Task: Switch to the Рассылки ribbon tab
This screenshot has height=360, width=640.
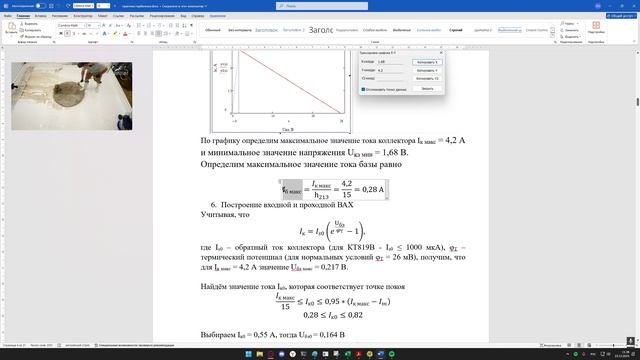Action: 137,16
